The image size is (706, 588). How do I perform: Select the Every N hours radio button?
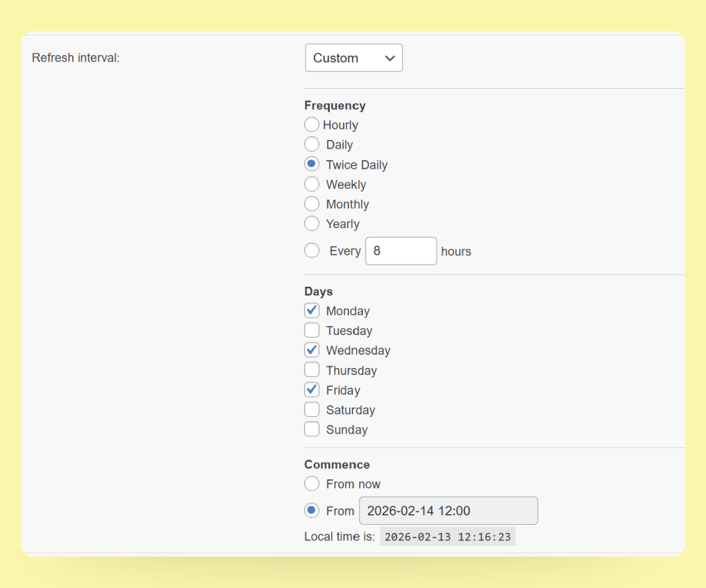pos(312,250)
